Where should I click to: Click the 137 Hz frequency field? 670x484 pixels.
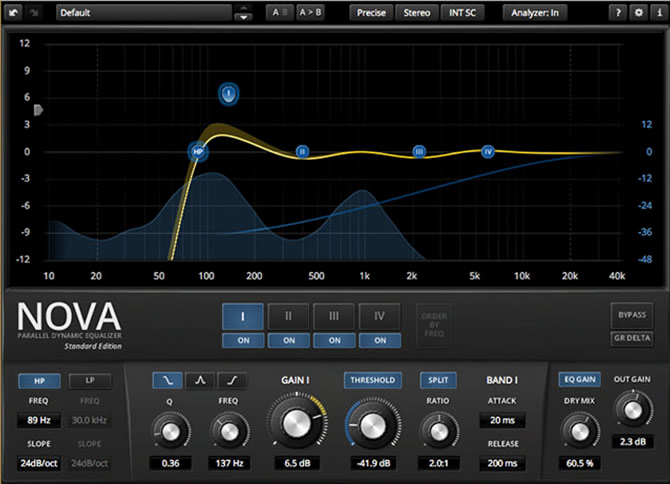point(229,463)
